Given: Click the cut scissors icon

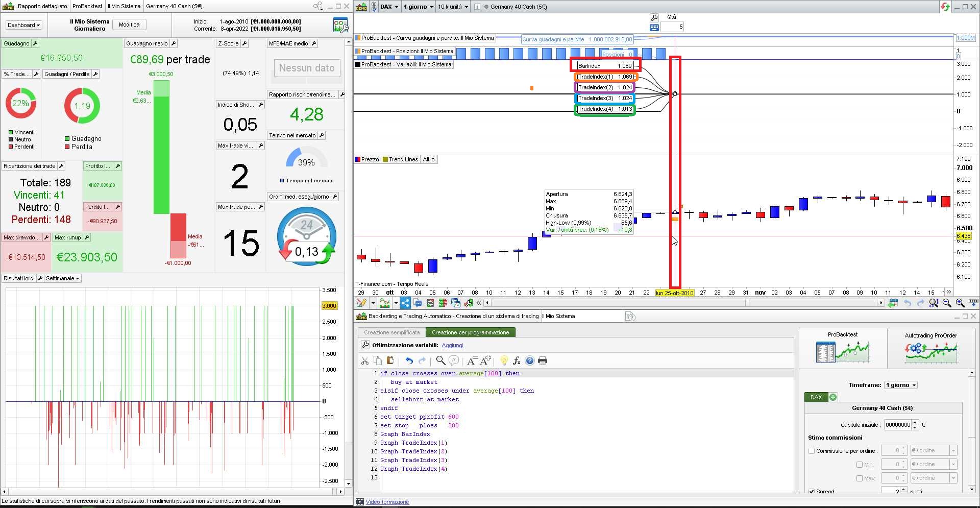Looking at the screenshot, I should tap(365, 361).
